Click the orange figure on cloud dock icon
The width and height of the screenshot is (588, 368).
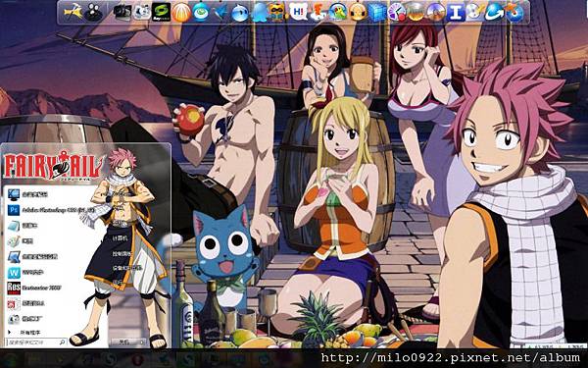pos(318,12)
